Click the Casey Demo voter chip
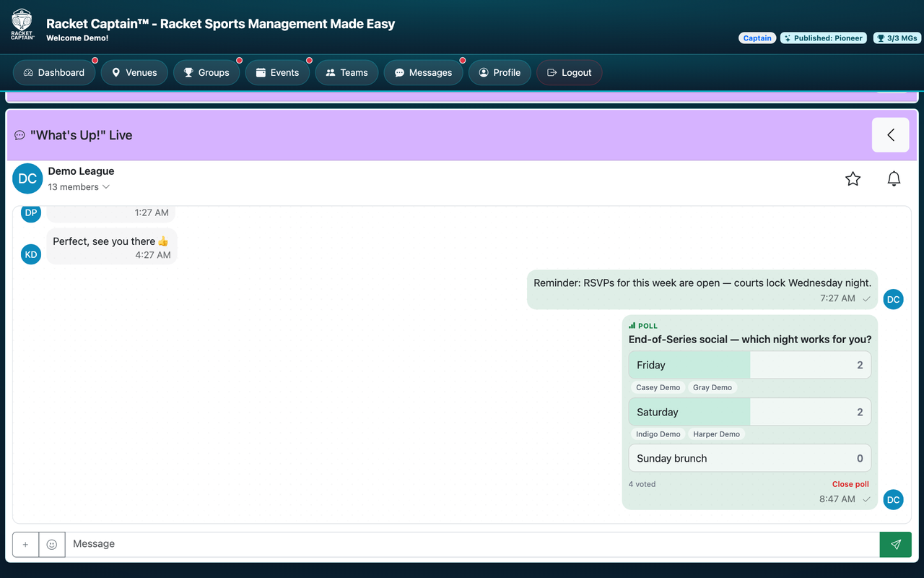This screenshot has height=578, width=924. (658, 387)
